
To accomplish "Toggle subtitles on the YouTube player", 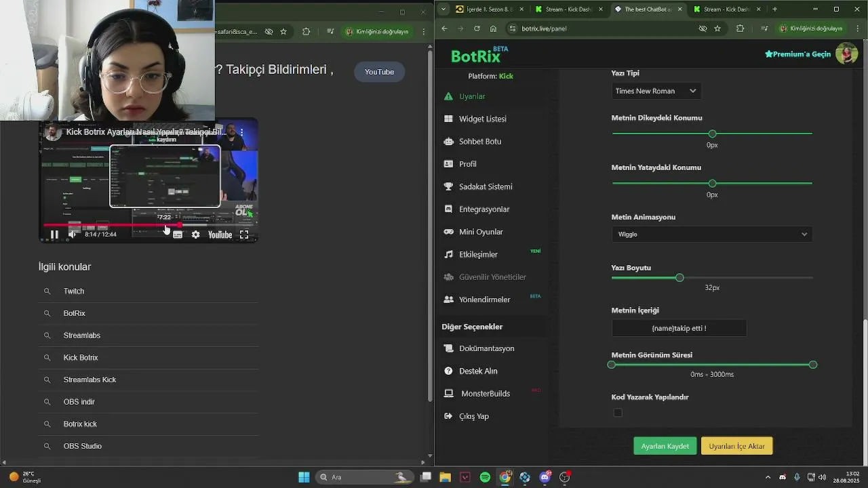I will [178, 235].
